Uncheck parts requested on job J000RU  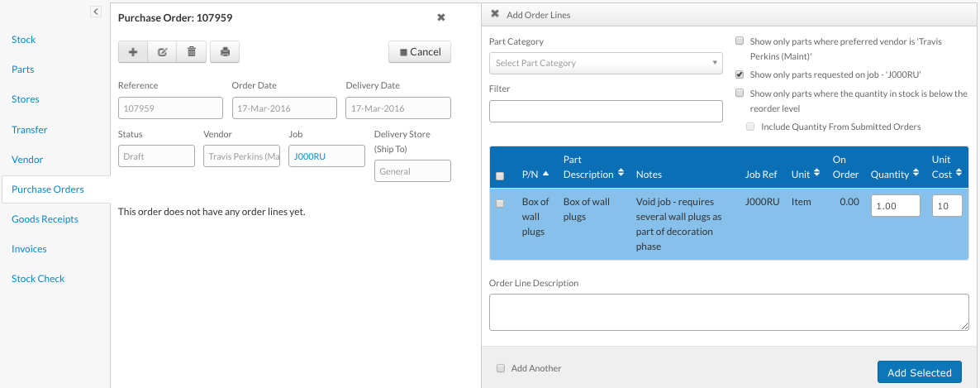tap(740, 74)
